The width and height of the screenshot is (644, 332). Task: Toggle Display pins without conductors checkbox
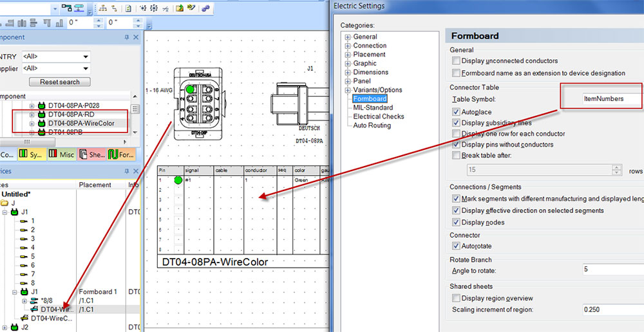(457, 145)
